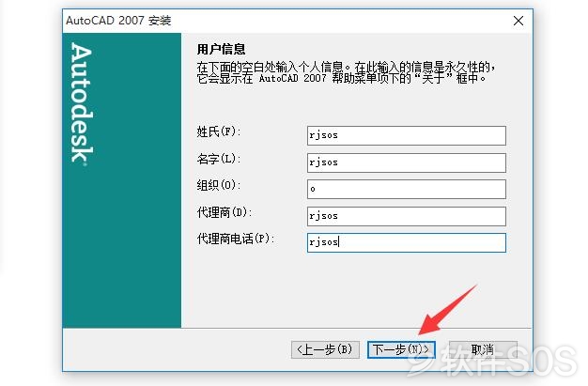
Task: Select the 代理商(D) input field
Action: point(407,216)
